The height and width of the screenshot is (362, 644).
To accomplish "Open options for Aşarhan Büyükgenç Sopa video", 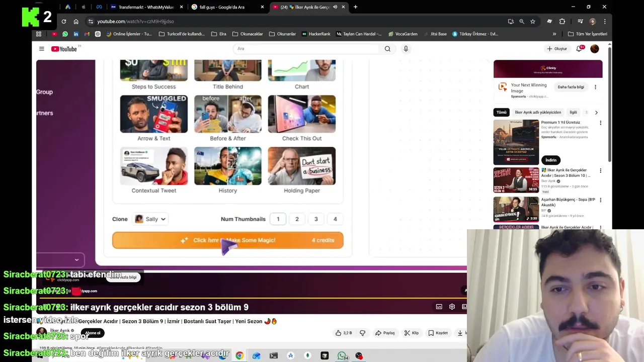I will (x=600, y=200).
